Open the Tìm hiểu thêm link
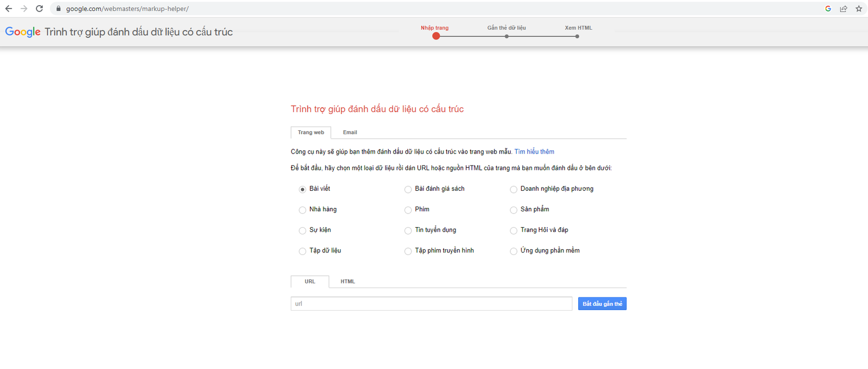Image resolution: width=868 pixels, height=369 pixels. coord(534,152)
